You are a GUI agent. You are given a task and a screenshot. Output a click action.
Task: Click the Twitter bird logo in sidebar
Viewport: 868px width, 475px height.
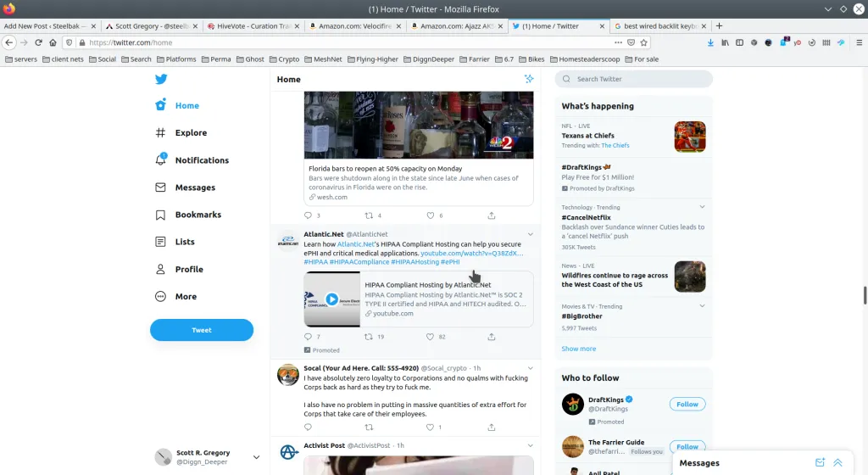(161, 79)
